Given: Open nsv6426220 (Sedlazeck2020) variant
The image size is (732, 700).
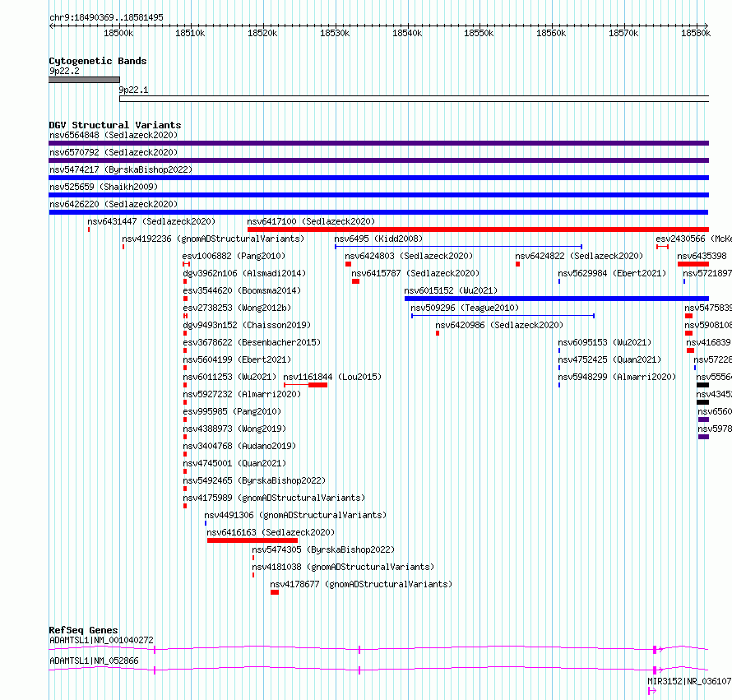Looking at the screenshot, I should 114,204.
